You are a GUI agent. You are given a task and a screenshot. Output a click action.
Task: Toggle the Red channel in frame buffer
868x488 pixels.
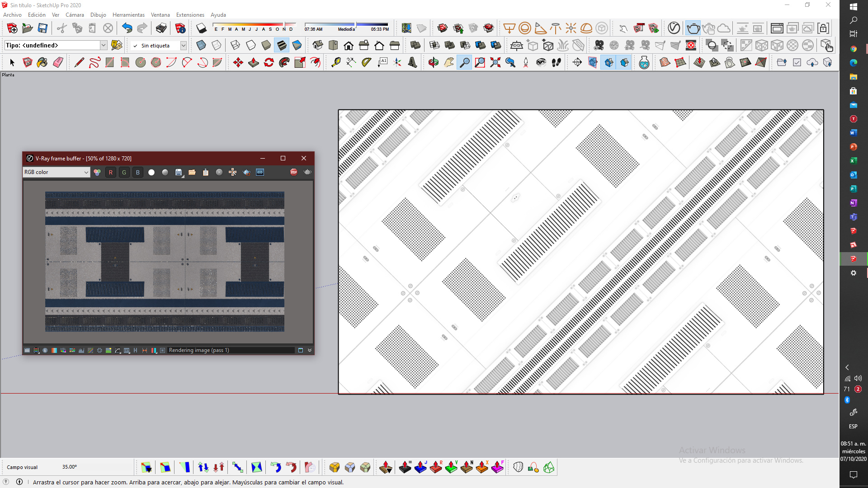[111, 172]
